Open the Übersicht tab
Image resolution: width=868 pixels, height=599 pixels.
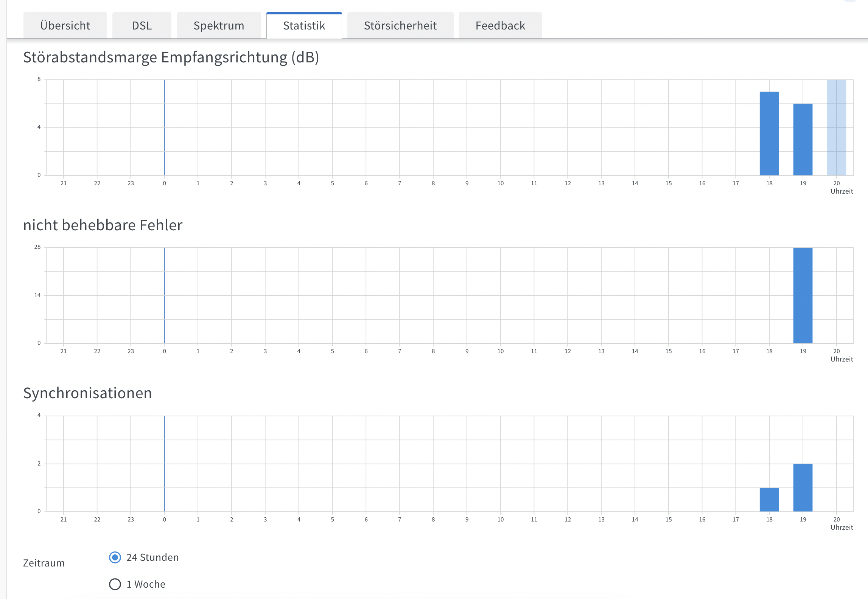coord(65,26)
